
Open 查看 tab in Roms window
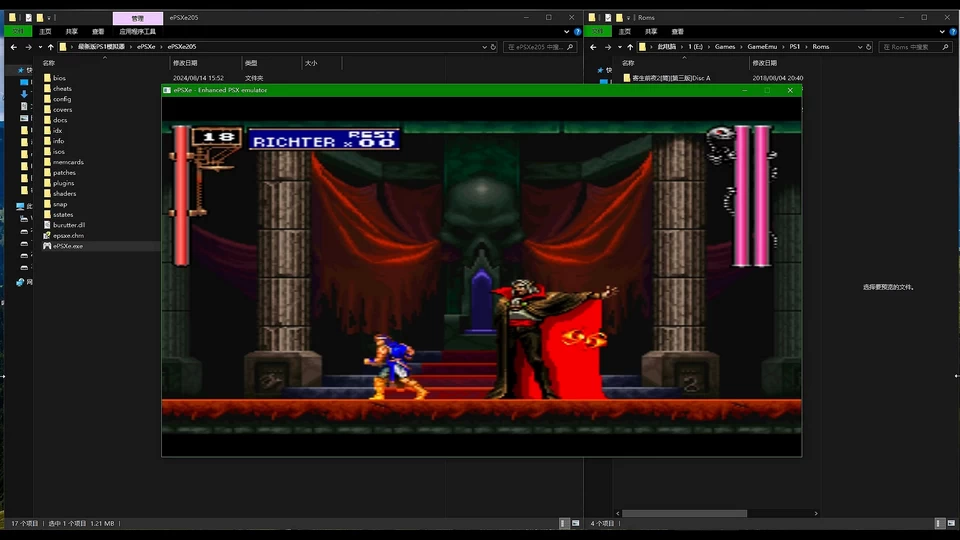pyautogui.click(x=677, y=32)
